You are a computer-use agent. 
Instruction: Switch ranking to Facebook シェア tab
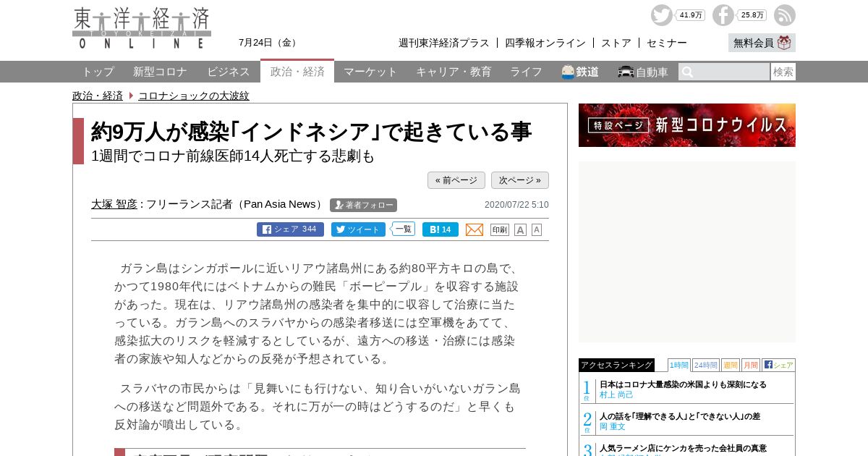tap(778, 365)
